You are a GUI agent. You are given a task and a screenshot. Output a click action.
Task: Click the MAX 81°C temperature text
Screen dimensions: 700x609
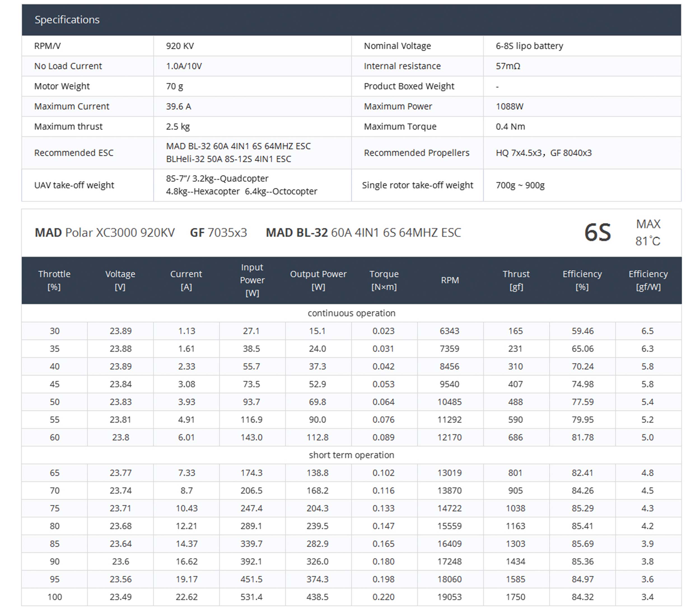pyautogui.click(x=648, y=233)
